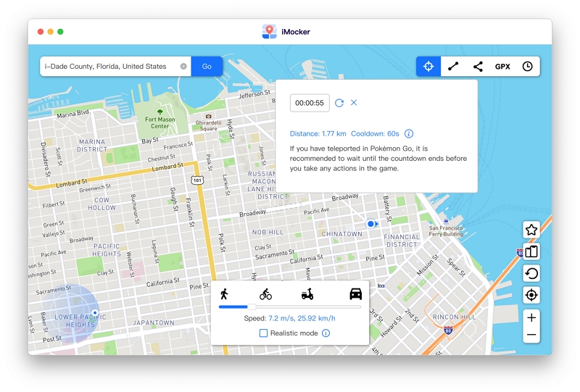Open favorites with the star icon

[x=531, y=230]
